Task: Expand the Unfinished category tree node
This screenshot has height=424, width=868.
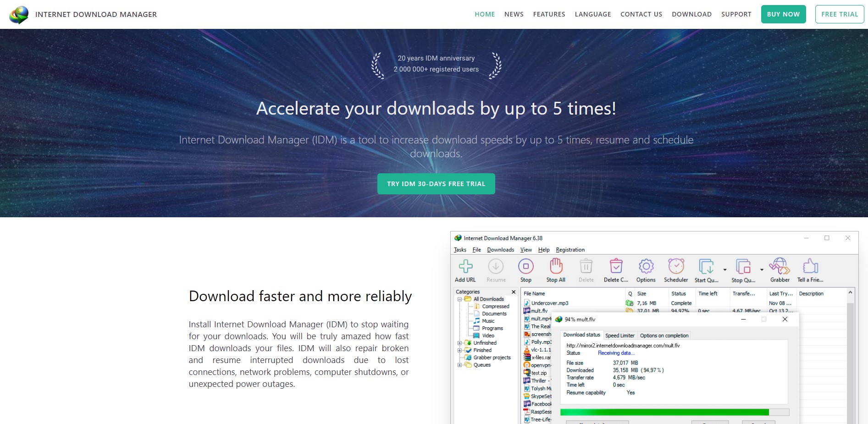Action: coord(459,343)
